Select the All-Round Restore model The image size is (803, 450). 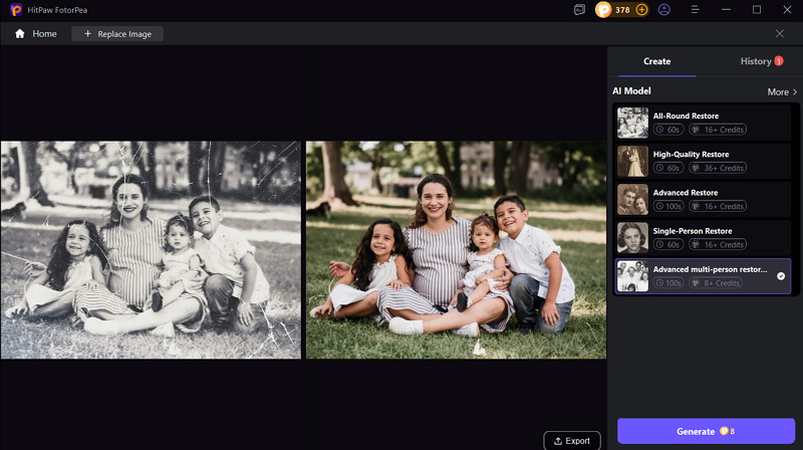tap(703, 123)
